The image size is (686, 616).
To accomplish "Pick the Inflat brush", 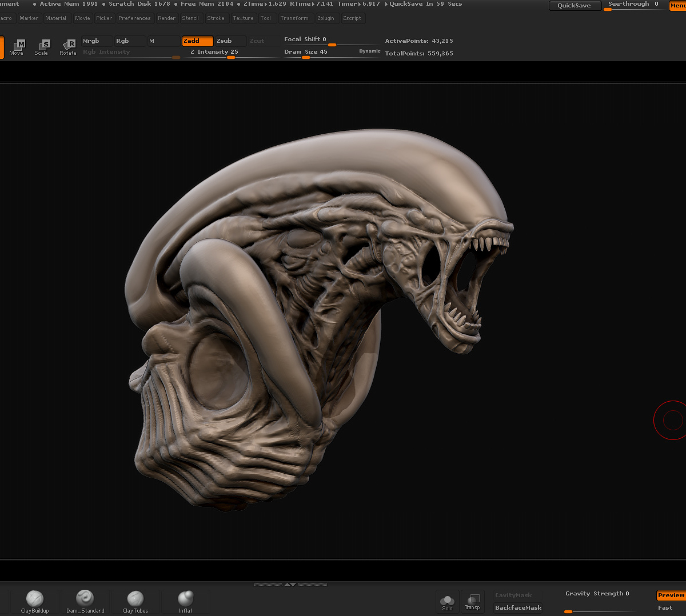I will click(186, 602).
